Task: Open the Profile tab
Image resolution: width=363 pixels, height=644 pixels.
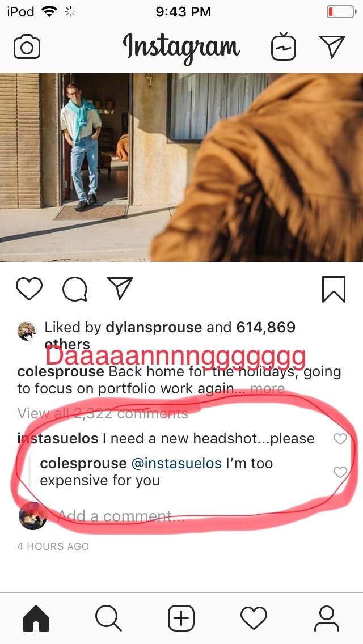Action: (326, 618)
